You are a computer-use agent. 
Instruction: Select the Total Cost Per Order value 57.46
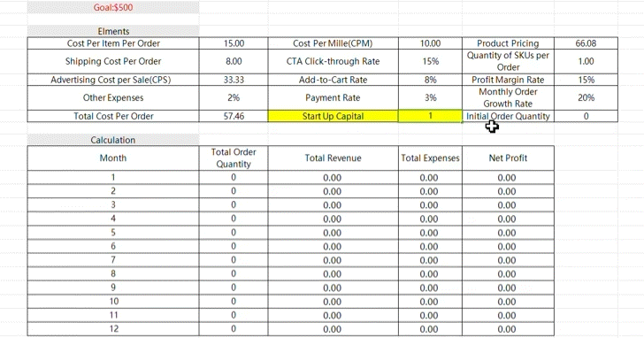pyautogui.click(x=234, y=116)
